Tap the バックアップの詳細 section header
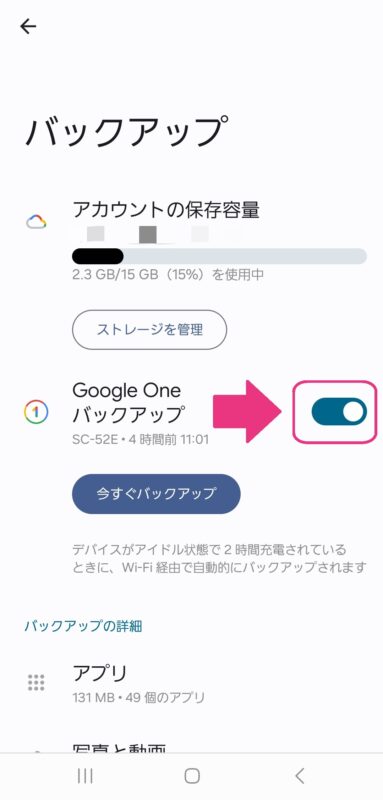 pos(83,627)
